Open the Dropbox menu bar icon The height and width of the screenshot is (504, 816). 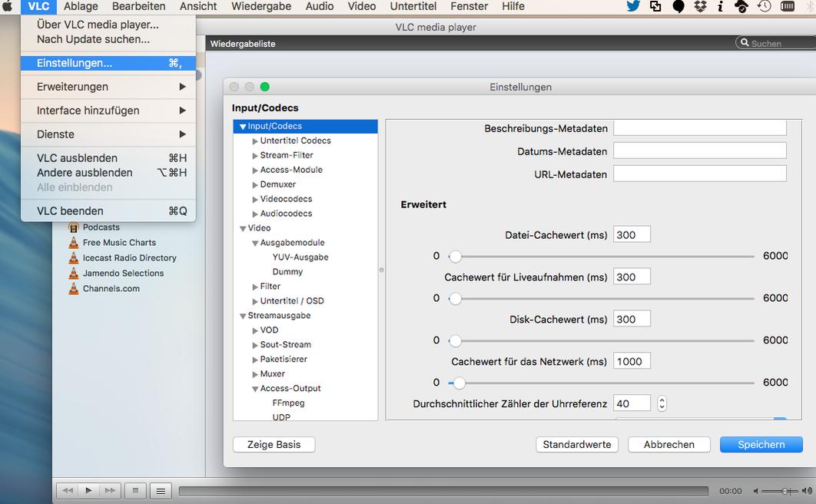coord(701,6)
